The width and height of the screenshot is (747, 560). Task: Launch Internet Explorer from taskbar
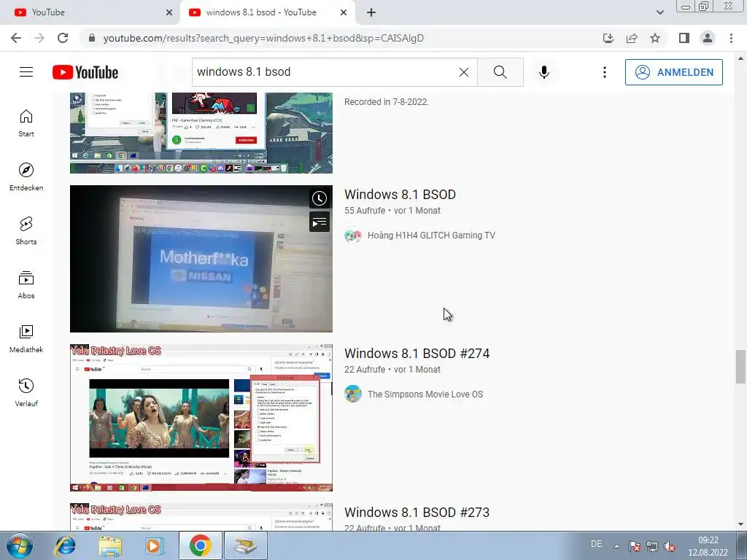tap(65, 545)
